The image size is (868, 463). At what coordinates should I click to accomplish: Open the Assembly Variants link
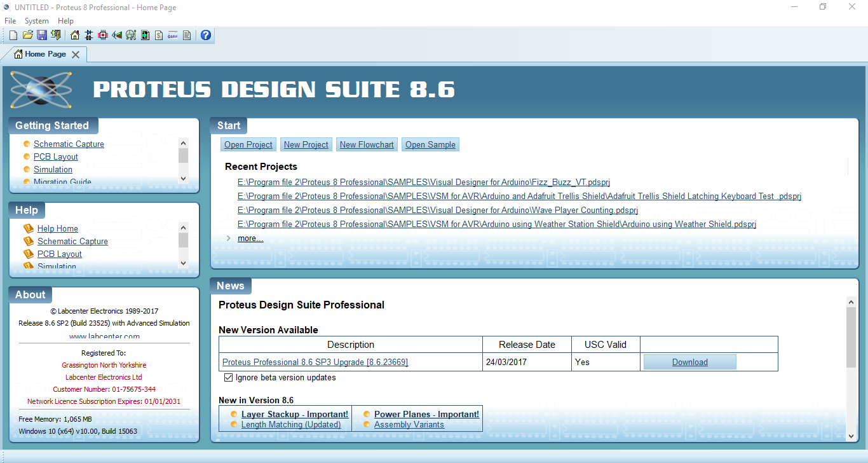click(x=409, y=424)
